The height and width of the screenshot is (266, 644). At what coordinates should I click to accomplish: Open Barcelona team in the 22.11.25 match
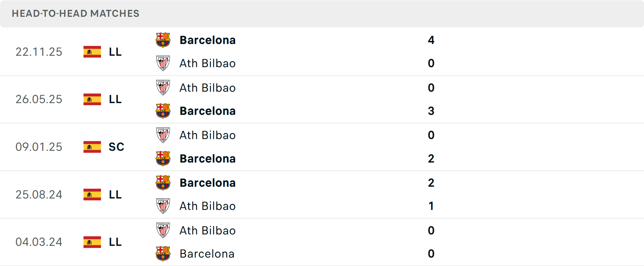click(x=208, y=40)
